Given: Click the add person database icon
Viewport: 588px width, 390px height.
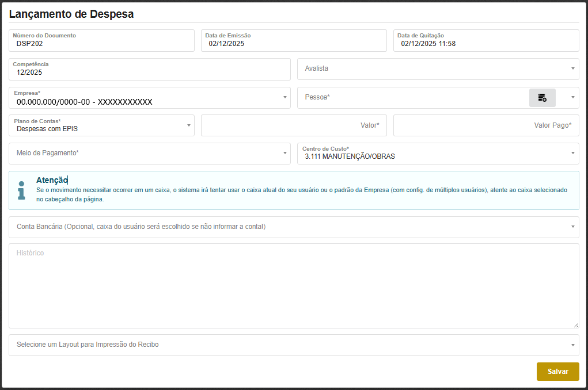Looking at the screenshot, I should [x=542, y=98].
